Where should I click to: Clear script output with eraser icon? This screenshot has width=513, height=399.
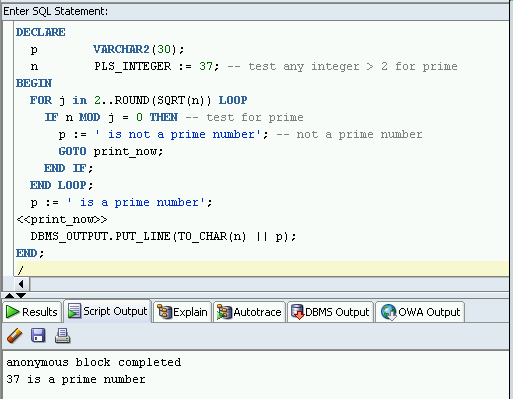[x=15, y=336]
